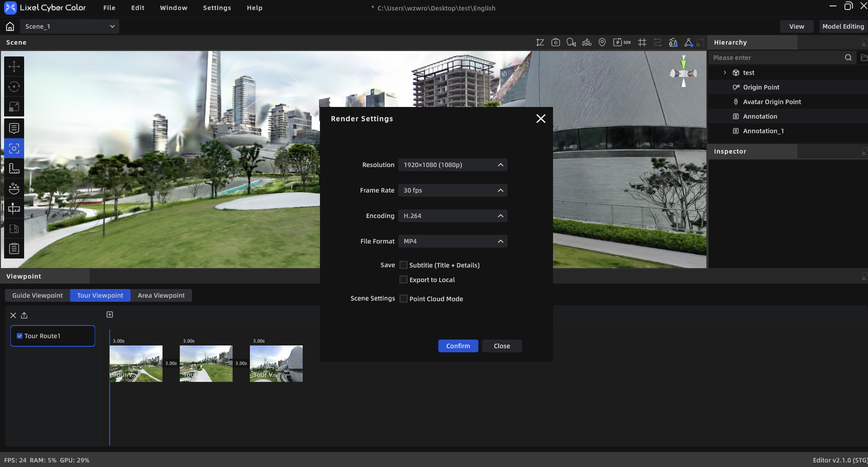Activate the Viewpoint capture tool
Screen dimensions: 868x467
(x=14, y=148)
